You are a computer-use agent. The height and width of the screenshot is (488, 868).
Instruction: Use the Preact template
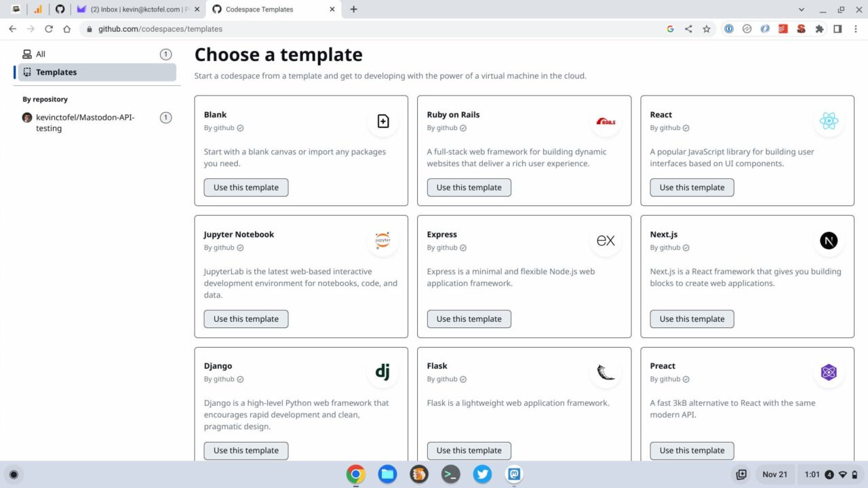tap(692, 450)
